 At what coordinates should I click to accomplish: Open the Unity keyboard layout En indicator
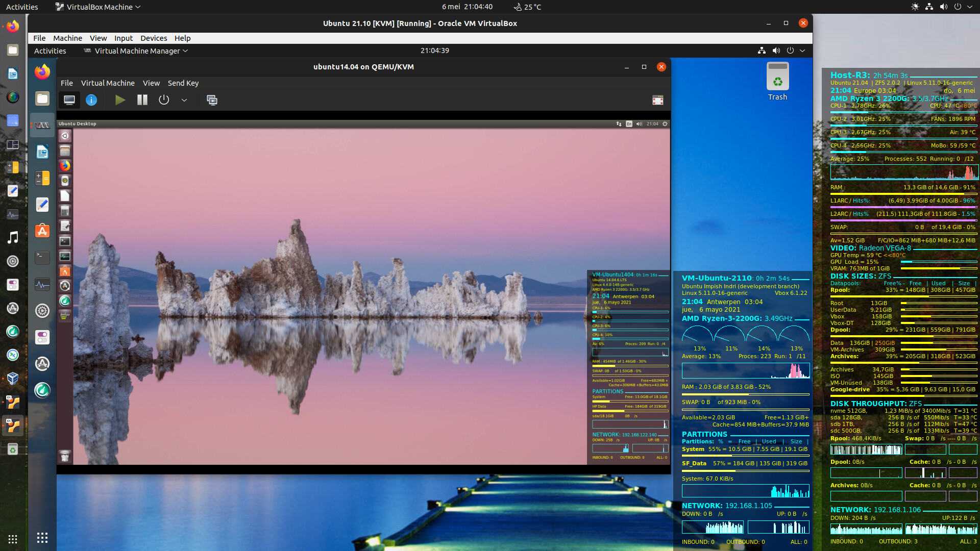coord(629,124)
